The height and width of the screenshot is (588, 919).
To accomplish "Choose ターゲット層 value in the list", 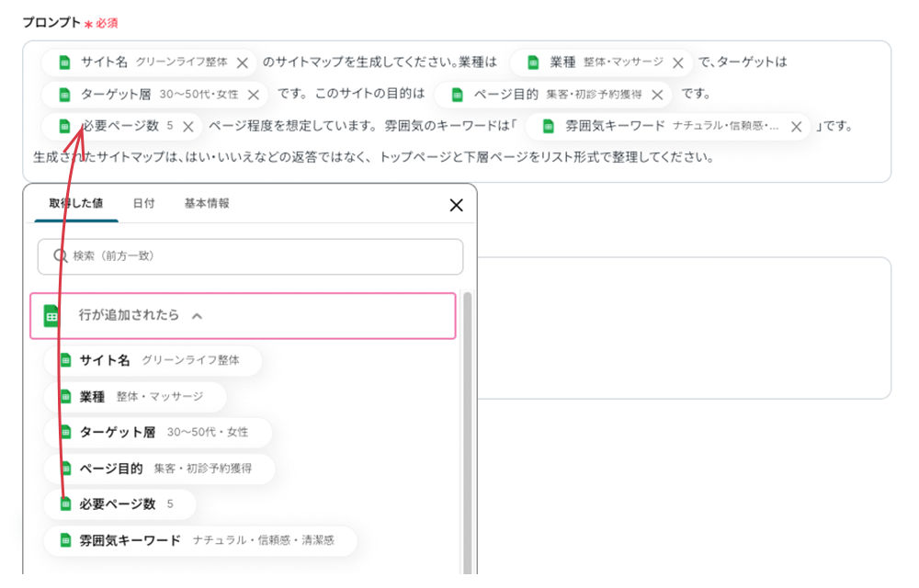I will pyautogui.click(x=158, y=433).
